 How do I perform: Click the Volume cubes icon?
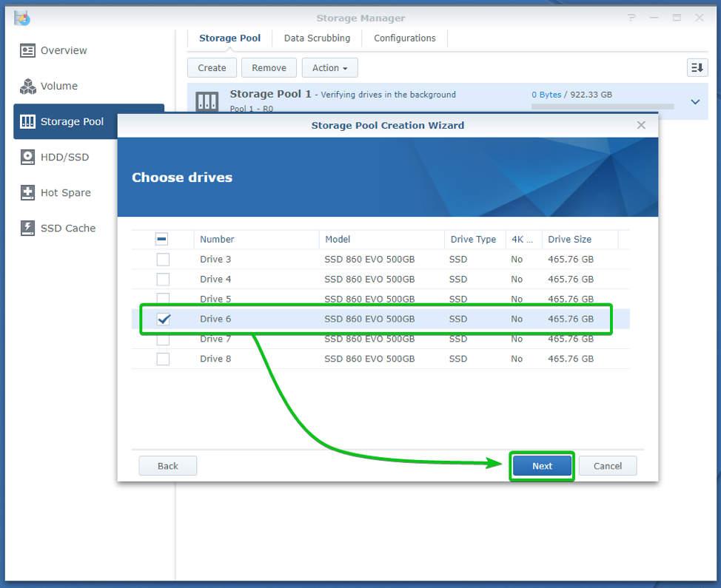[x=28, y=86]
